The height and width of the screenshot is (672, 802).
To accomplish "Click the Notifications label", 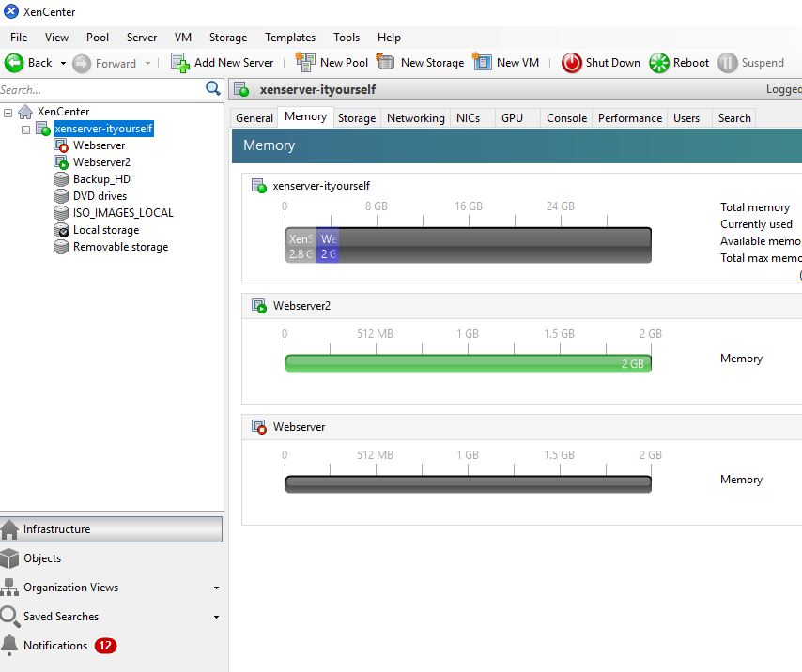I will (55, 646).
